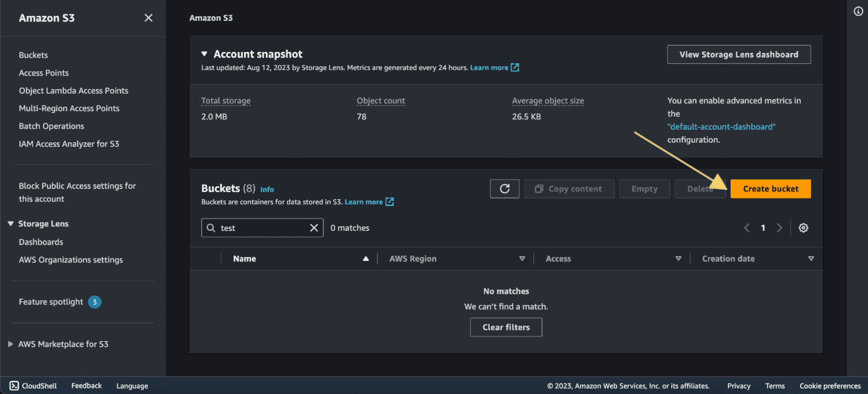This screenshot has height=394, width=868.
Task: Collapse the Account snapshot section
Action: (x=205, y=54)
